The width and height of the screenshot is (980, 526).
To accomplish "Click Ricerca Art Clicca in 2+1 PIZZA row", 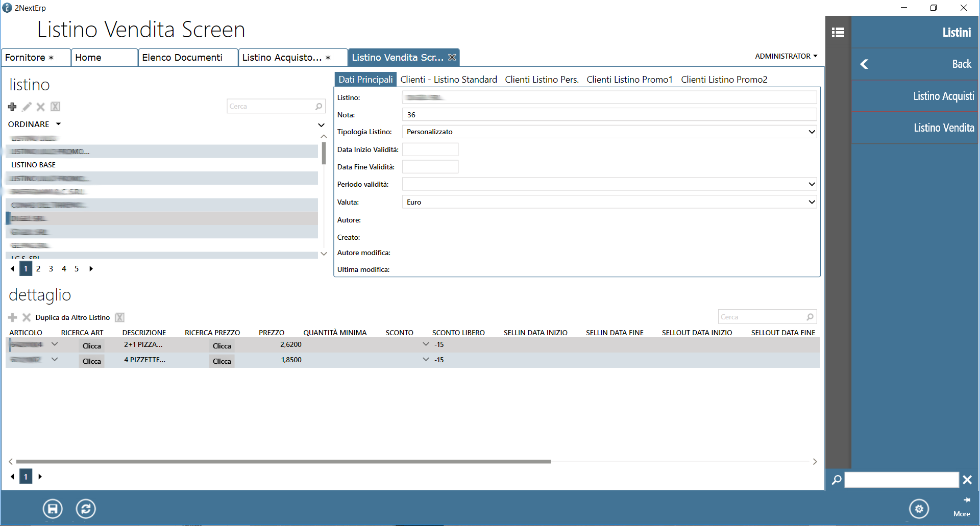I will click(92, 346).
